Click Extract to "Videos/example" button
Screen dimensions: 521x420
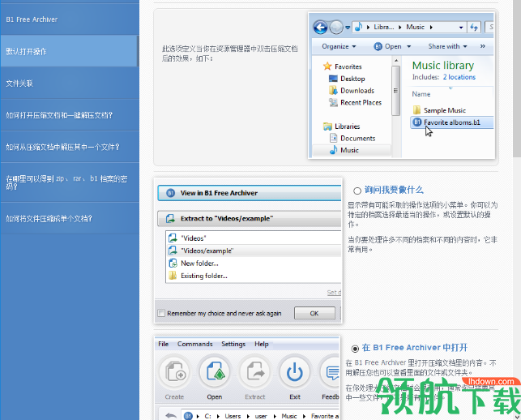pos(250,218)
